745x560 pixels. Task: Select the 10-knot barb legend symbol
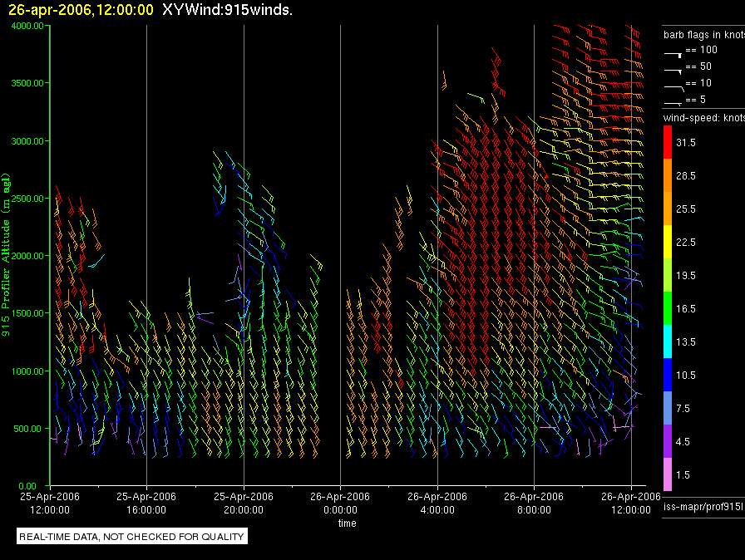(x=673, y=85)
